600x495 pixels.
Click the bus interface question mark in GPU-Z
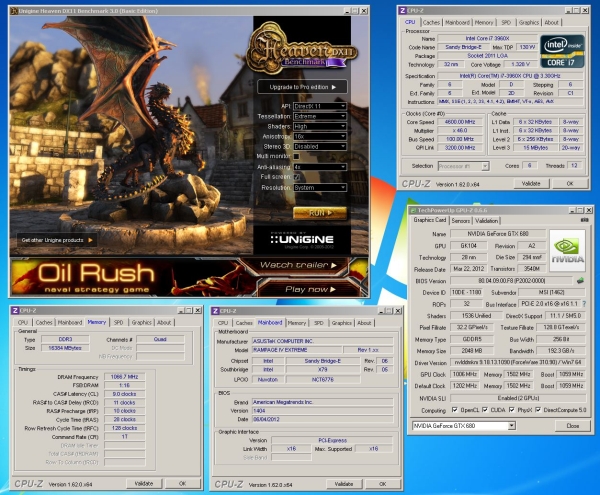point(584,304)
